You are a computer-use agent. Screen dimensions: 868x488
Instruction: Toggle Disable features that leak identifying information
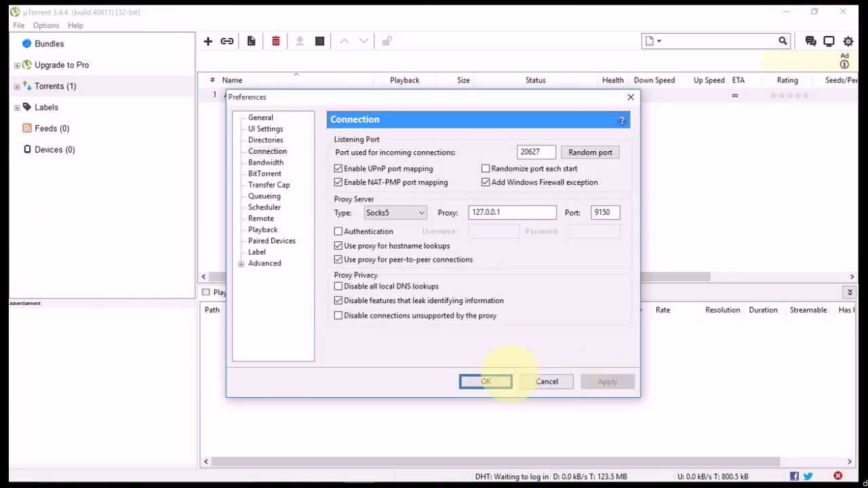(x=338, y=300)
